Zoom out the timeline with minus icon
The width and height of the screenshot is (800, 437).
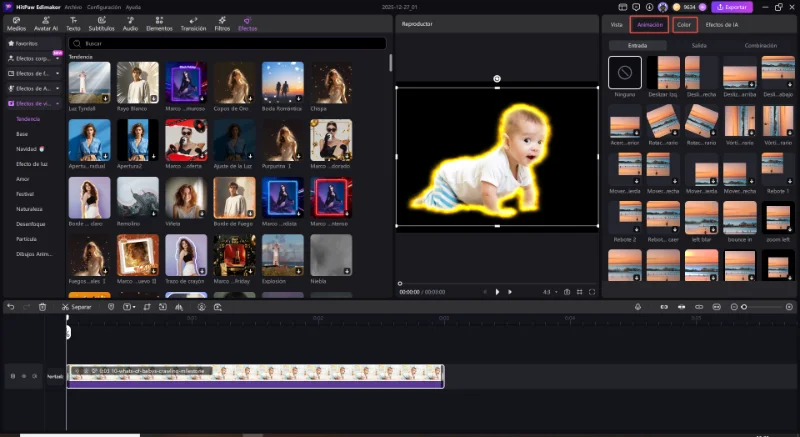(x=734, y=307)
